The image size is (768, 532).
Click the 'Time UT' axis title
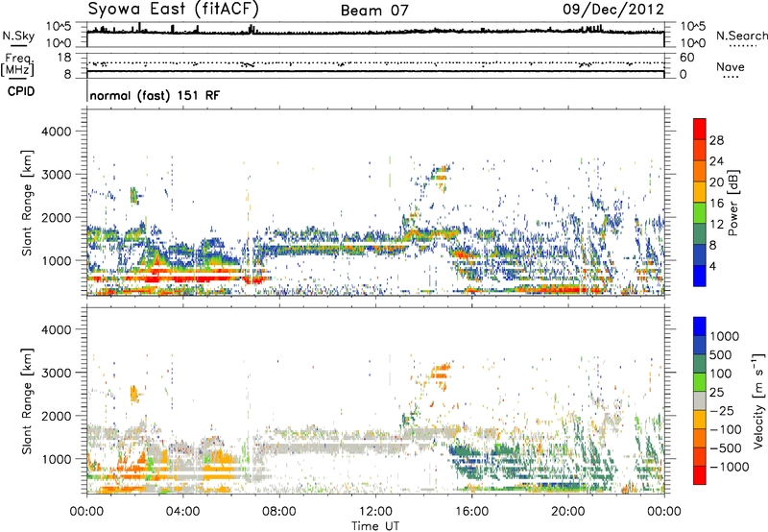(x=375, y=526)
